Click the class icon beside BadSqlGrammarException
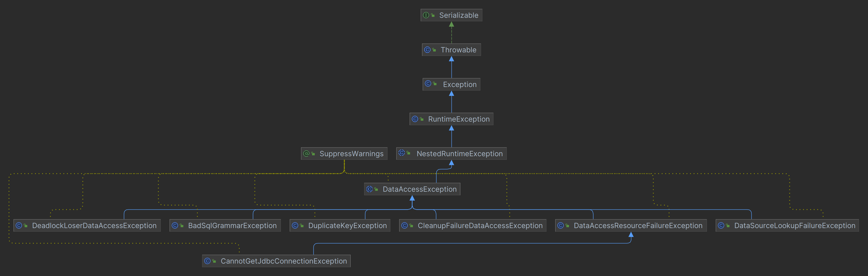Screen dimensions: 868x276 pyautogui.click(x=175, y=225)
